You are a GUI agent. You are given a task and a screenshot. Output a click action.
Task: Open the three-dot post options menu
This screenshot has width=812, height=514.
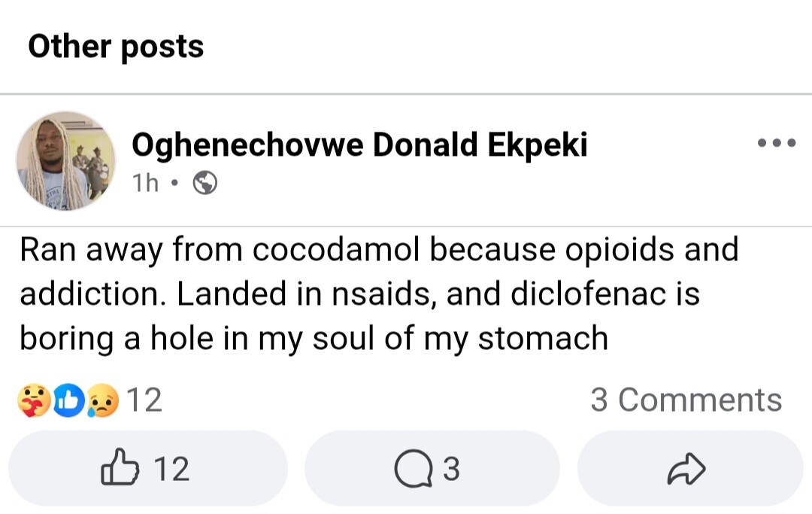coord(776,143)
